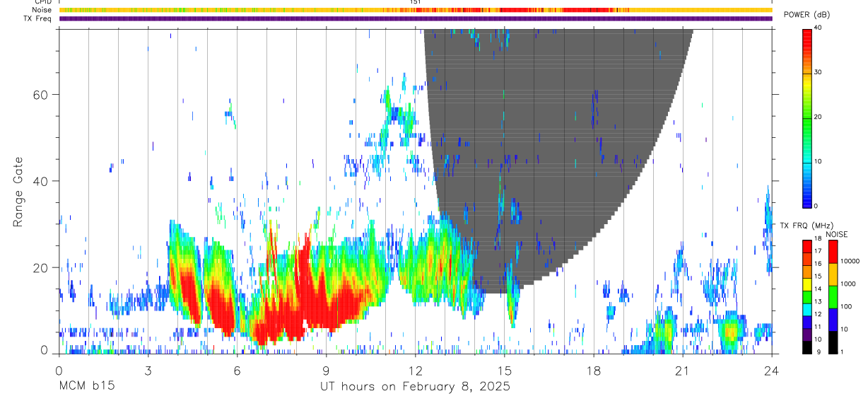Click the 'NOISE' legend title
This screenshot has width=868, height=401.
pyautogui.click(x=836, y=234)
